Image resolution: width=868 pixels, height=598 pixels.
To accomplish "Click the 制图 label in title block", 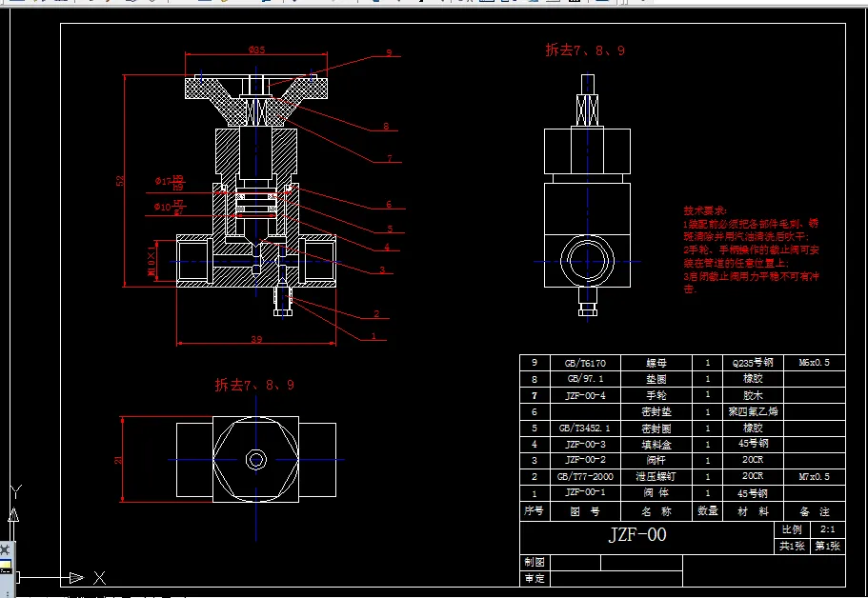I will click(x=535, y=562).
